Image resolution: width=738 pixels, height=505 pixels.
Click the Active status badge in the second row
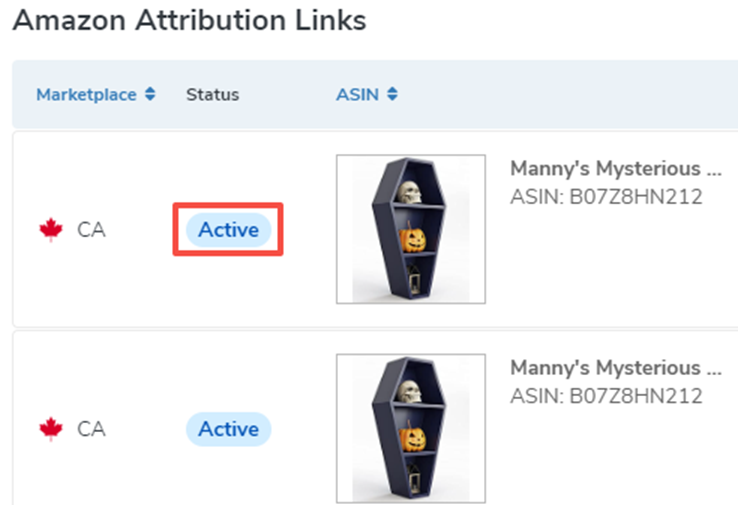228,429
